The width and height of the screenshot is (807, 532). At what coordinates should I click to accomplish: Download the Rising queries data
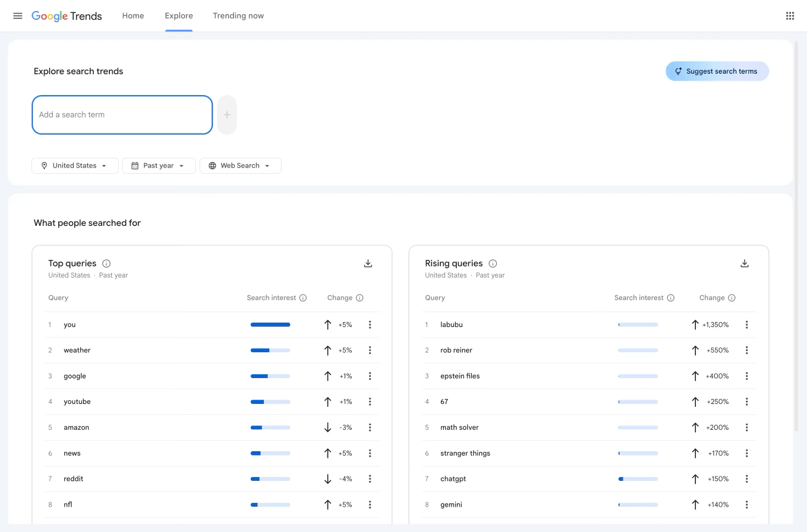[744, 263]
